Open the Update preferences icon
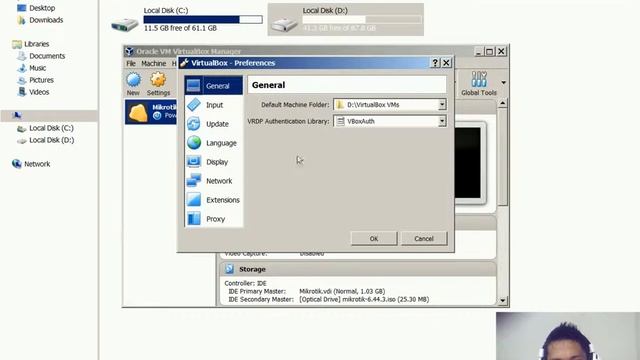Screen dimensions: 640x360 (x=194, y=124)
